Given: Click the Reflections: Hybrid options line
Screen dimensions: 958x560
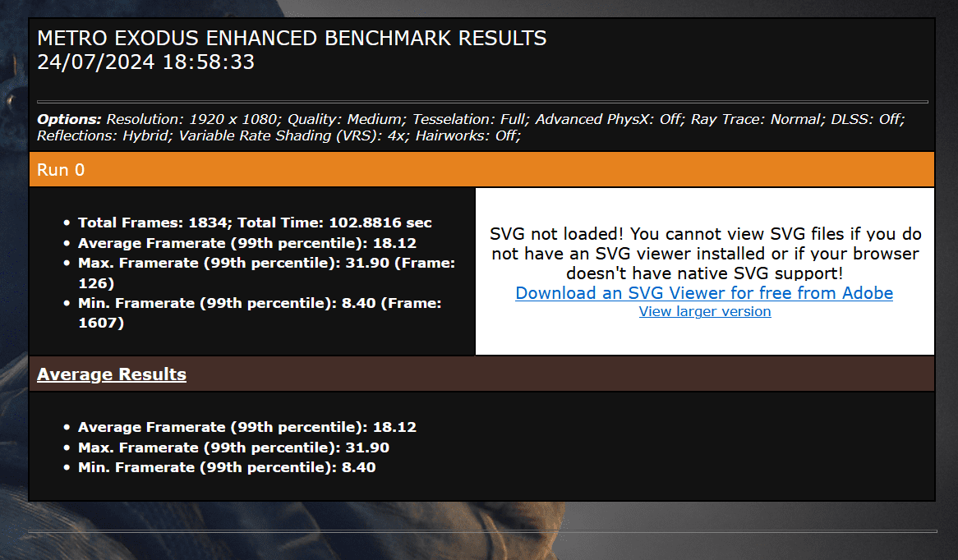Looking at the screenshot, I should [279, 135].
